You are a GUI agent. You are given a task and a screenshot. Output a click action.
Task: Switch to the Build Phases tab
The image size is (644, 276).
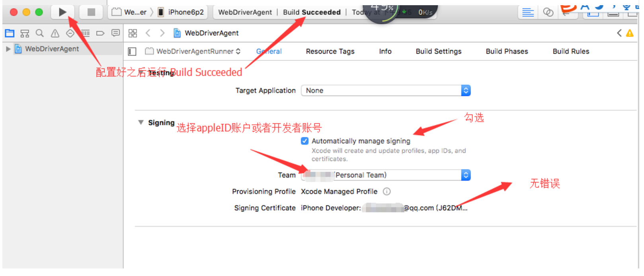pyautogui.click(x=507, y=51)
